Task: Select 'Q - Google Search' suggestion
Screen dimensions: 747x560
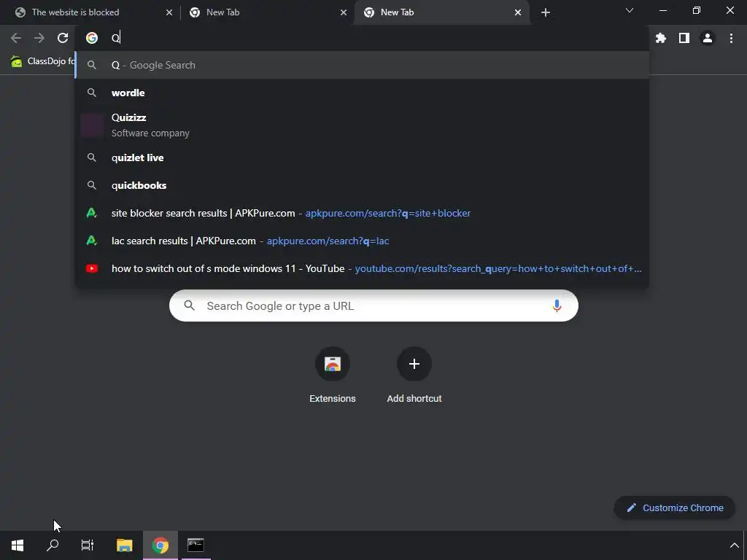Action: [362, 65]
